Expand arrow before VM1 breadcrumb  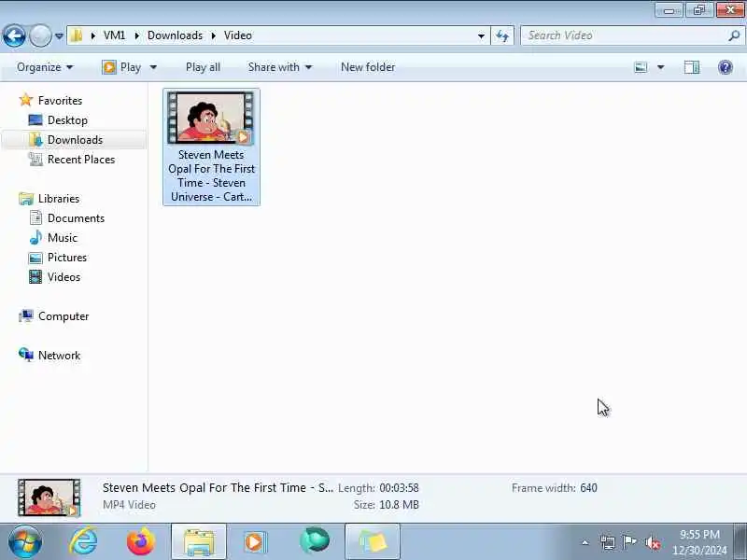click(92, 35)
